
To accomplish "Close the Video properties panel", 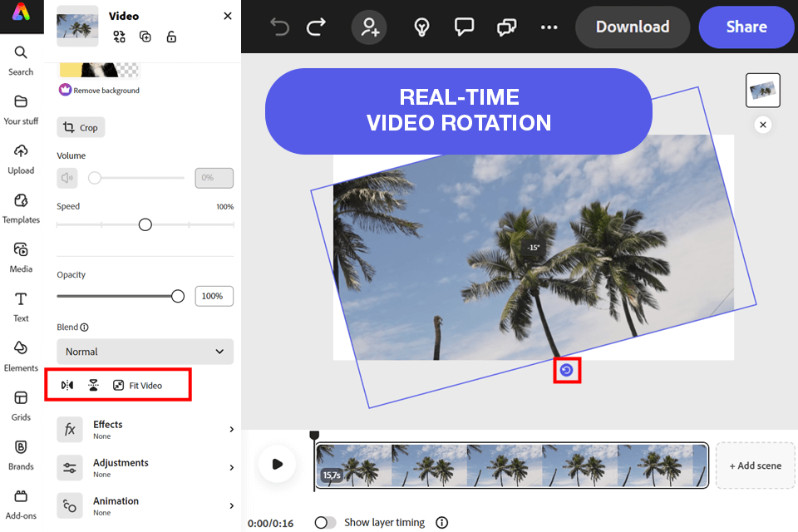I will point(228,16).
